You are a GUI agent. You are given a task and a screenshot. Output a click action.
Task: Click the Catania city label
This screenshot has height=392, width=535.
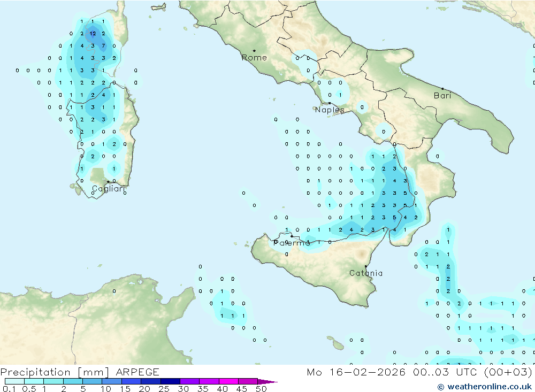pos(366,273)
